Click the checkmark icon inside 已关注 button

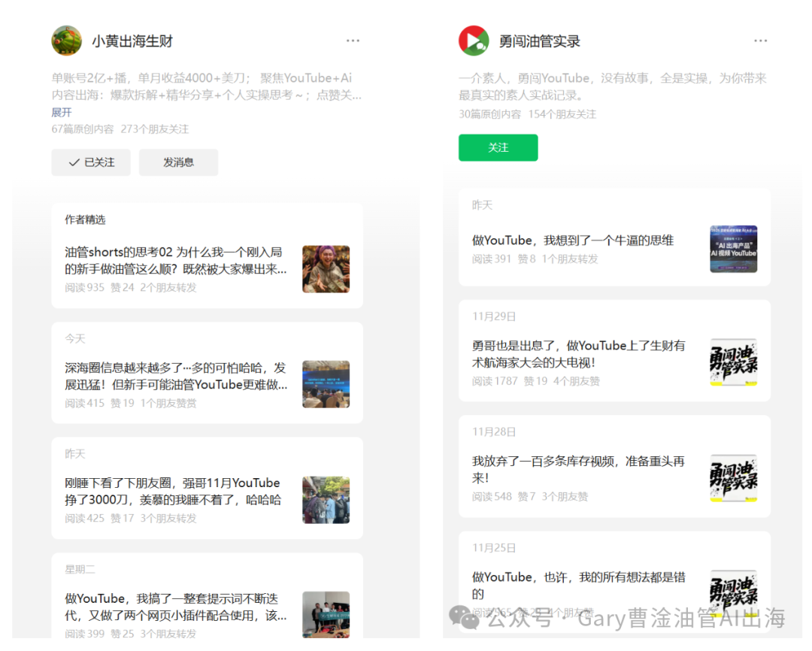coord(76,162)
